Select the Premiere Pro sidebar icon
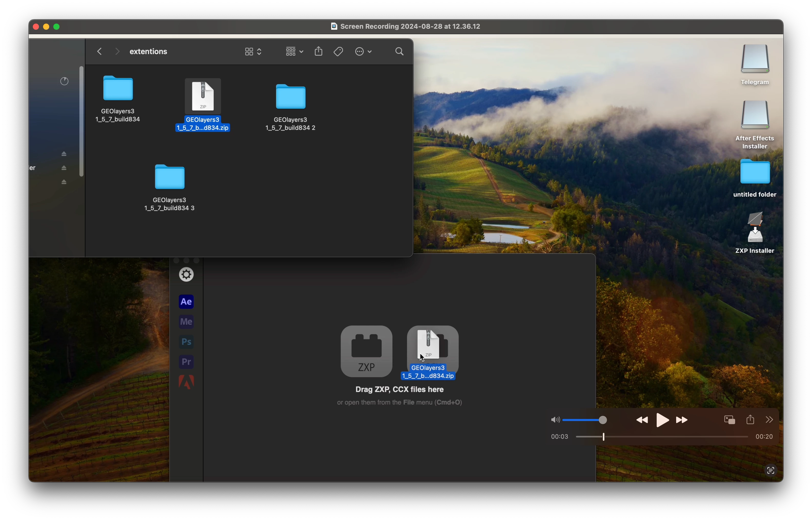Viewport: 812px width, 520px height. [x=186, y=362]
